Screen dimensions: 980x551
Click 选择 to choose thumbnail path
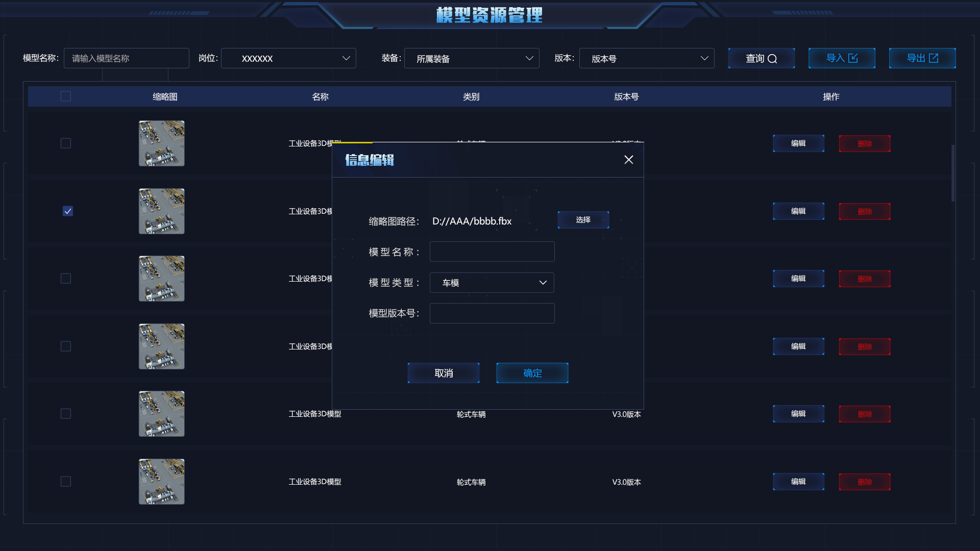tap(583, 220)
